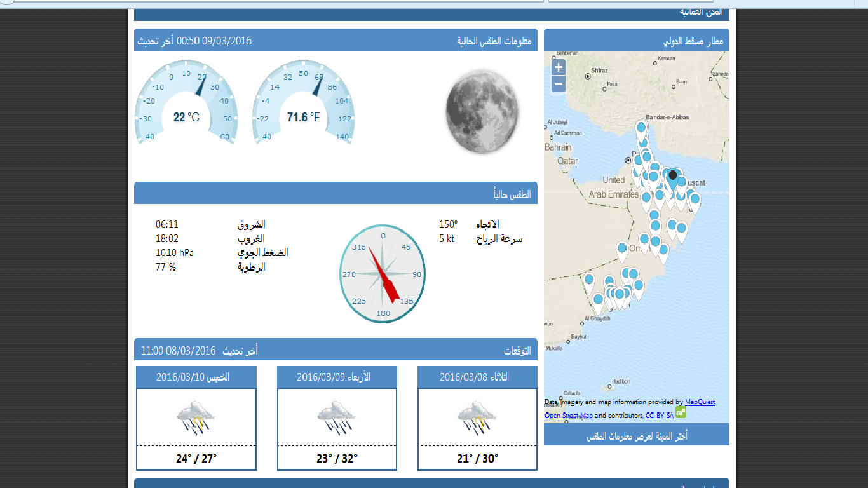Click Thursday 2016/03/10 thunderstorm forecast icon

196,417
